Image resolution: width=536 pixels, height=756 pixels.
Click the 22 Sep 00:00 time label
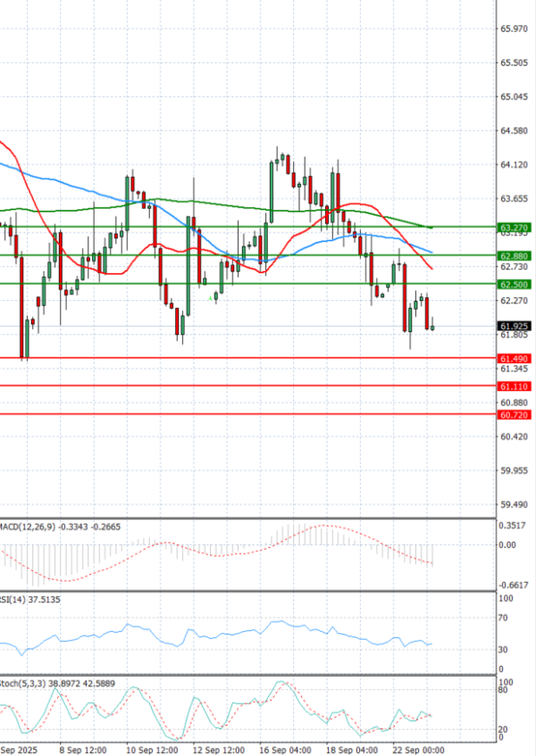click(418, 751)
